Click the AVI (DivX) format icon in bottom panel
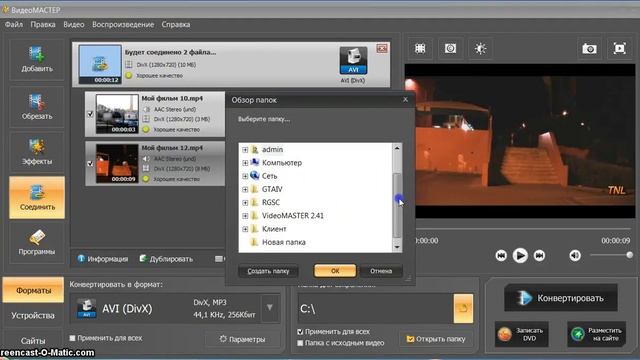Screen dimensions: 640x360 coord(87,308)
